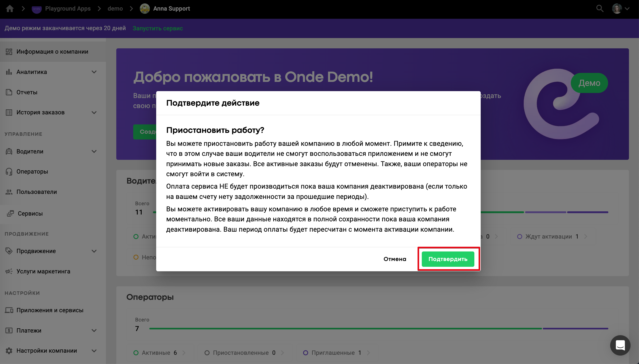Click the Reports document icon
Screen dimensions: 639x364
coord(9,92)
